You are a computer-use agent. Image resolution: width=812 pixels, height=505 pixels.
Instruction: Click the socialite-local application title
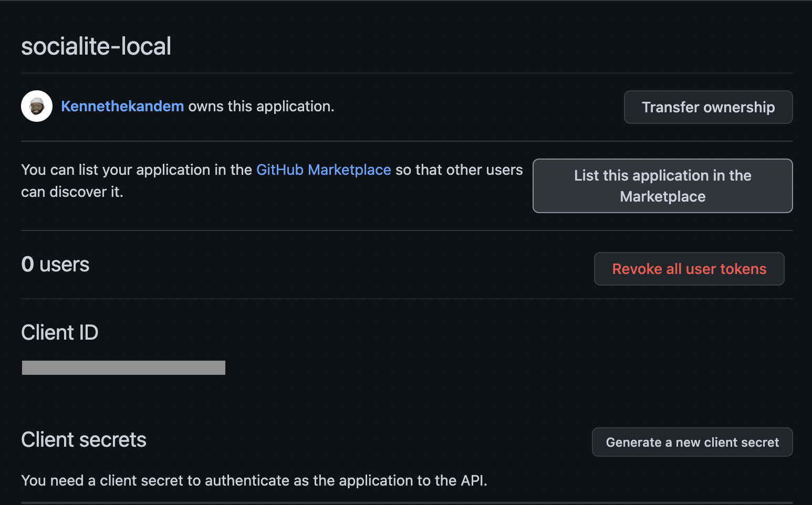click(x=96, y=46)
